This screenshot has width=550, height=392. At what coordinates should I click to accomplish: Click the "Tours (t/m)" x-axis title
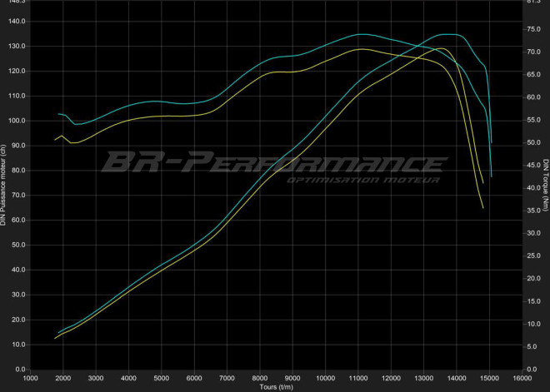(276, 387)
